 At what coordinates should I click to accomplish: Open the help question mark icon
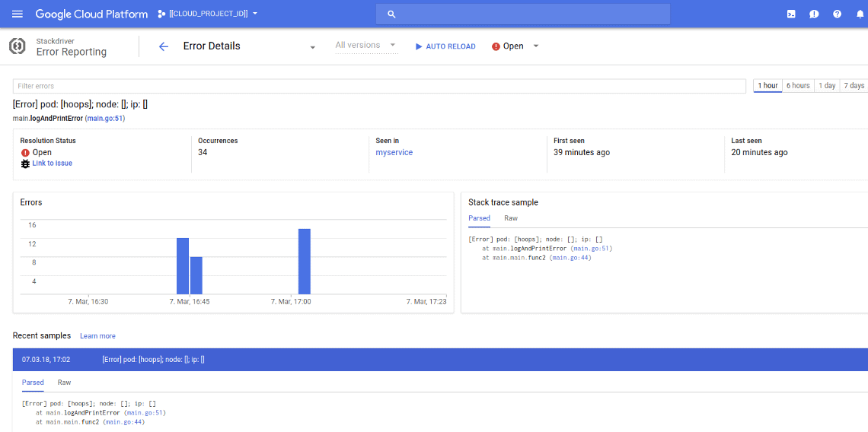[x=837, y=14]
